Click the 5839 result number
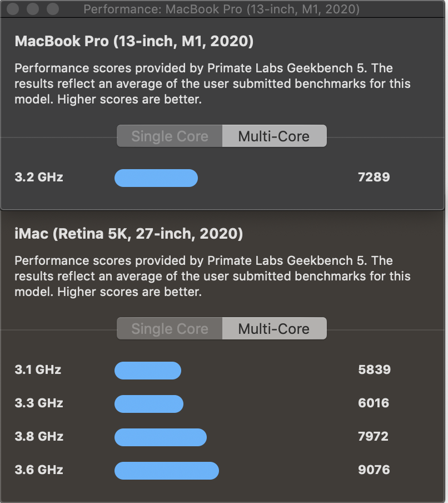 pos(374,370)
